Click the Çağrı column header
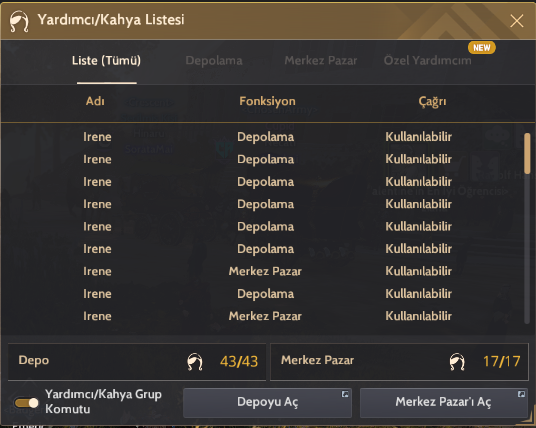The height and width of the screenshot is (428, 536). [x=432, y=102]
